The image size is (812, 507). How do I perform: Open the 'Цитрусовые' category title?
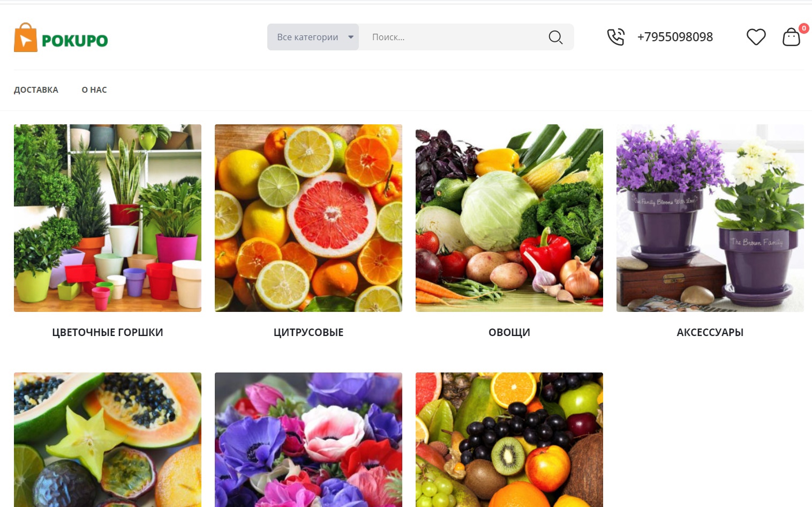[x=309, y=332]
